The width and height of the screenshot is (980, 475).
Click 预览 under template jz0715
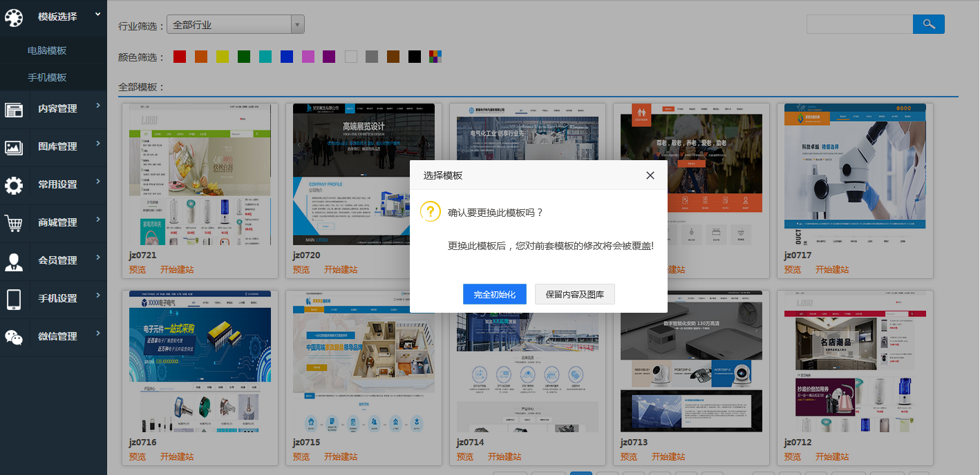[x=301, y=457]
